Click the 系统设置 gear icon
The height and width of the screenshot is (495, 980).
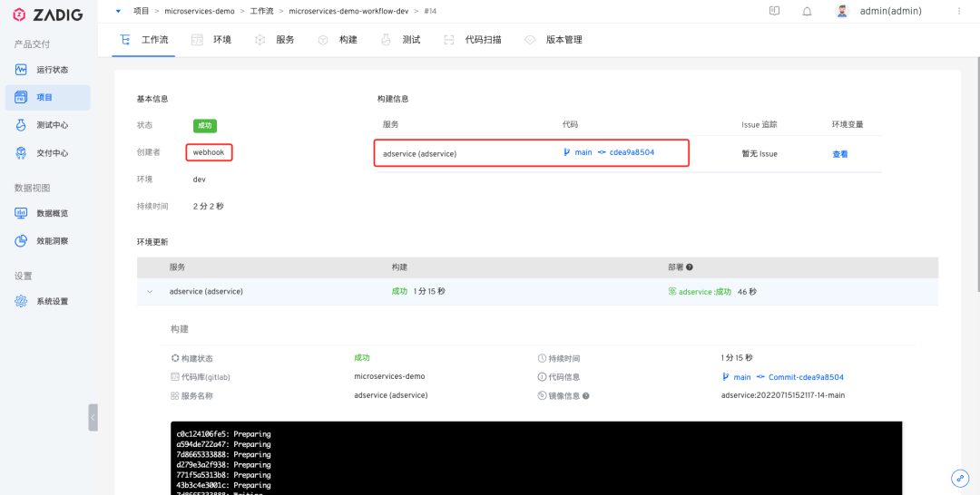pos(21,301)
